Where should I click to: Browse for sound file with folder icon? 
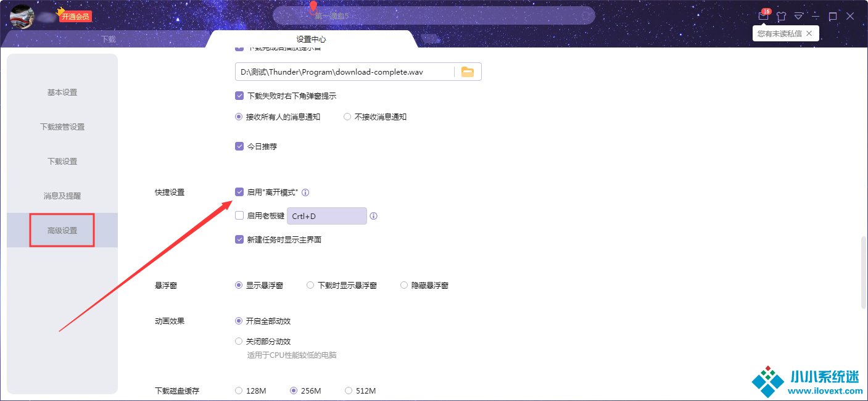coord(468,72)
